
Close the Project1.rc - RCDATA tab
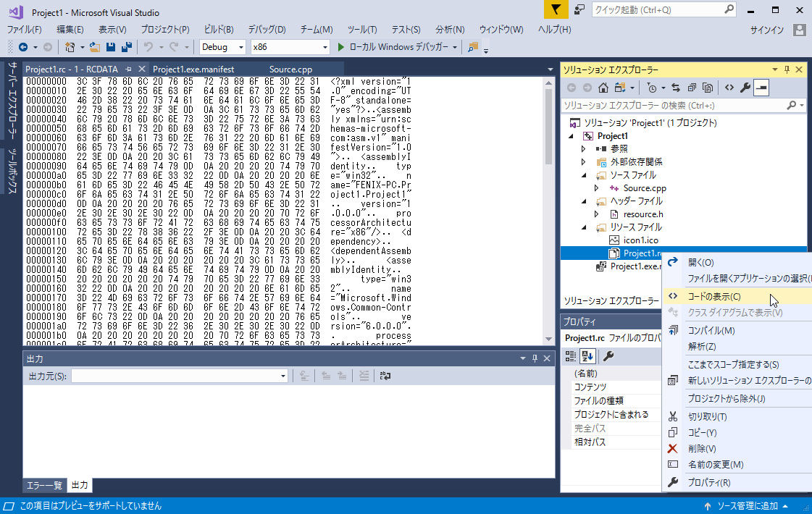tap(141, 69)
